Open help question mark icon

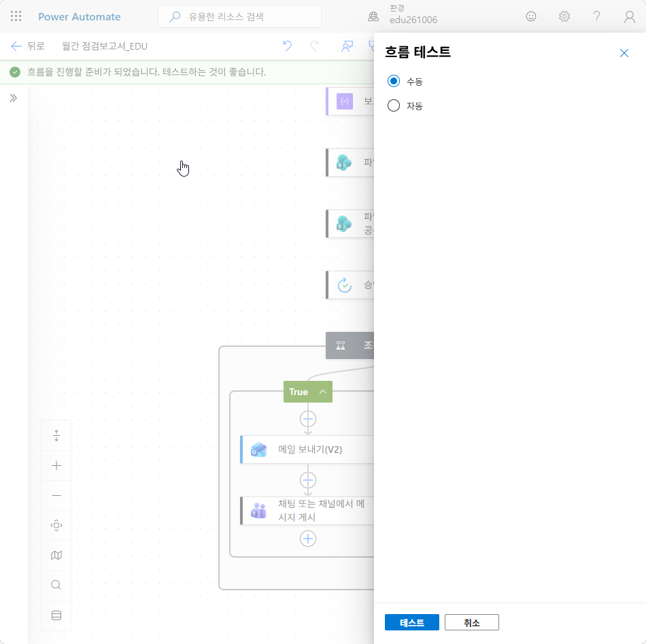tap(596, 16)
